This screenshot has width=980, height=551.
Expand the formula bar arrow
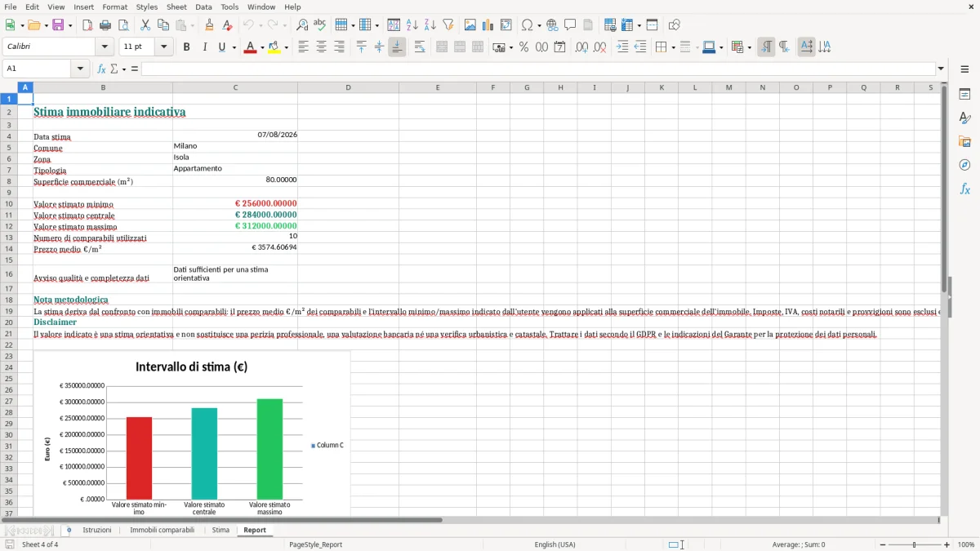tap(941, 69)
